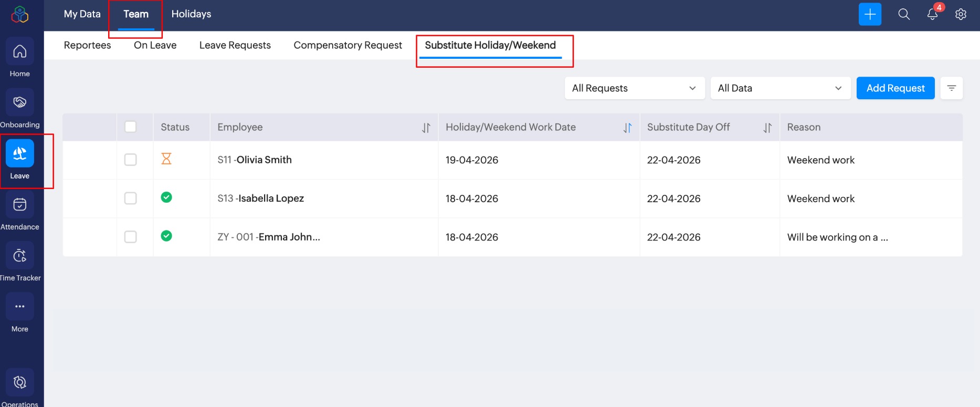Viewport: 980px width, 407px height.
Task: Toggle the select-all header checkbox
Action: click(131, 127)
